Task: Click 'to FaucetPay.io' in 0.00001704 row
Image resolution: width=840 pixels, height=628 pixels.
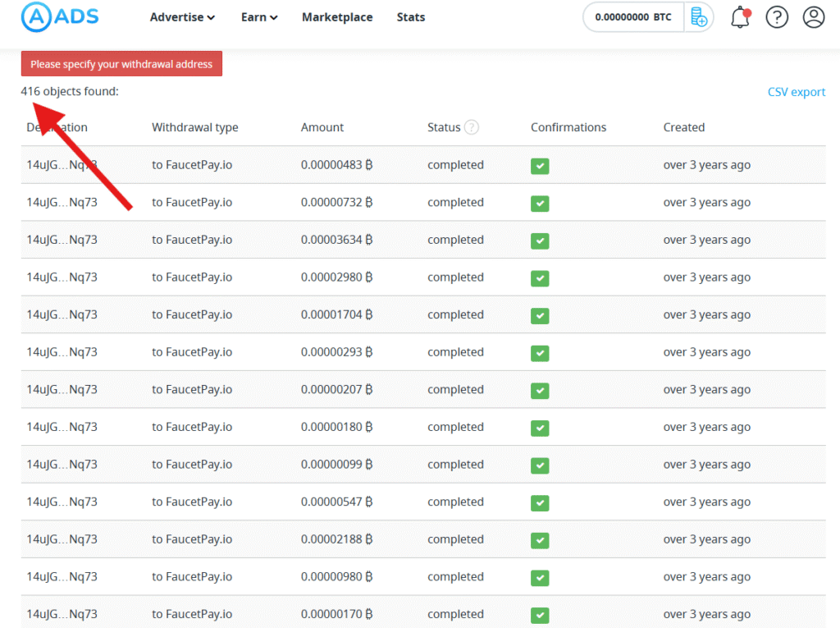Action: pos(192,314)
